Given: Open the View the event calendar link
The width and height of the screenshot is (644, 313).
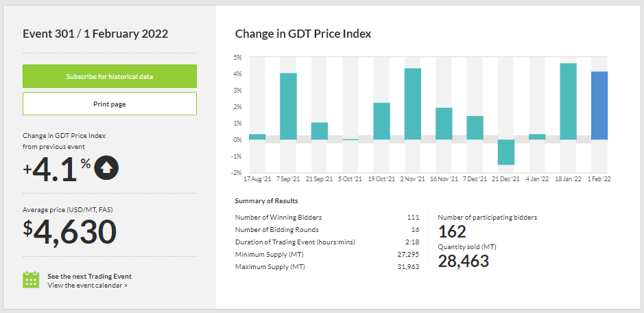Looking at the screenshot, I should [87, 285].
